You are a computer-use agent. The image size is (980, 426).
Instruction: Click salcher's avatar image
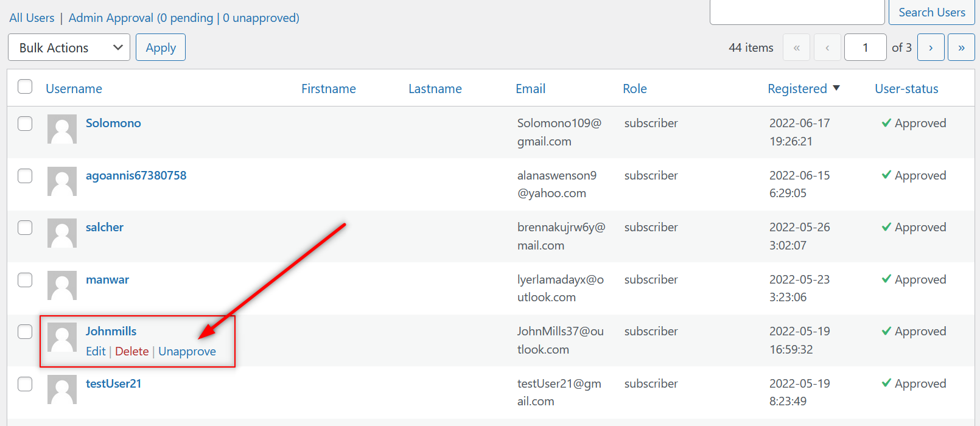62,233
